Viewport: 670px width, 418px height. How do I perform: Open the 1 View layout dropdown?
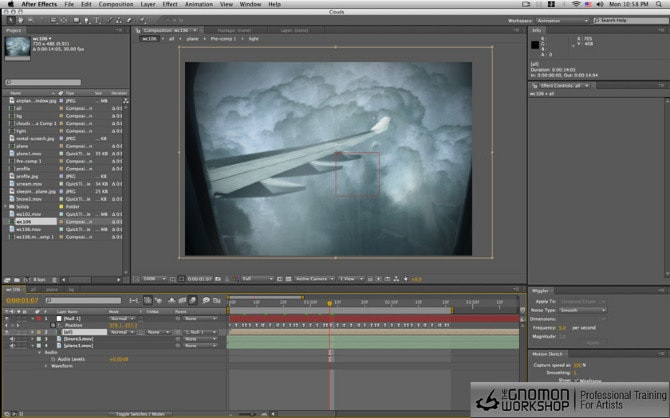350,279
